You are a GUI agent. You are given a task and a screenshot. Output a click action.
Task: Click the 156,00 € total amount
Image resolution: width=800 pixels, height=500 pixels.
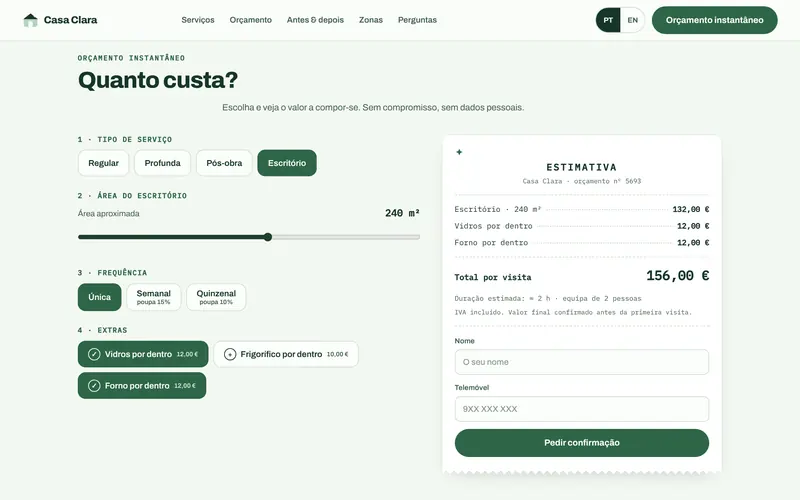tap(678, 276)
